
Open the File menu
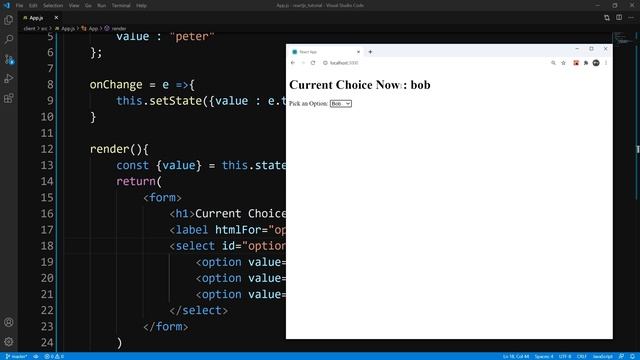coord(19,6)
